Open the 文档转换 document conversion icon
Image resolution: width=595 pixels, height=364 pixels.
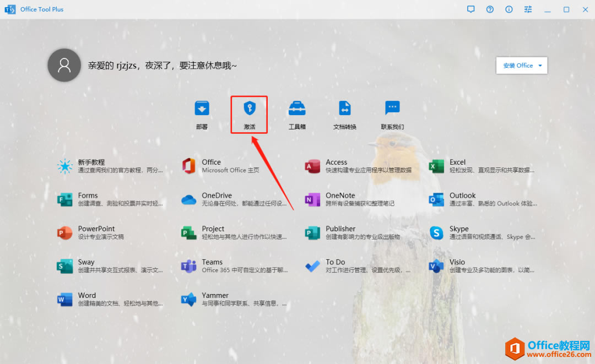[344, 108]
